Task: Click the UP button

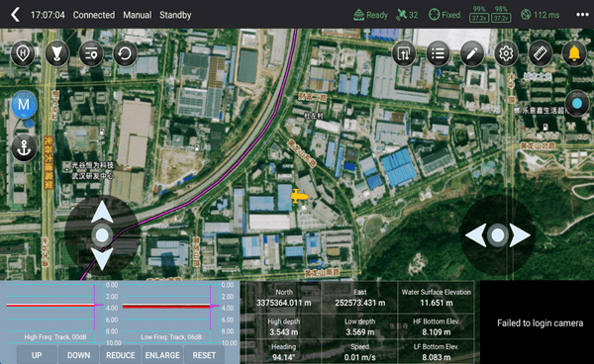Action: point(37,355)
